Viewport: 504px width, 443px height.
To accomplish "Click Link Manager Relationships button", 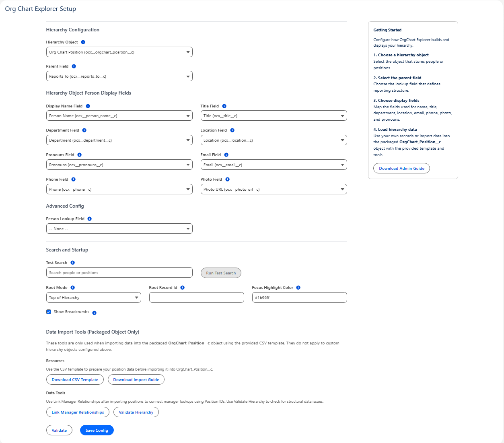I will click(x=78, y=412).
